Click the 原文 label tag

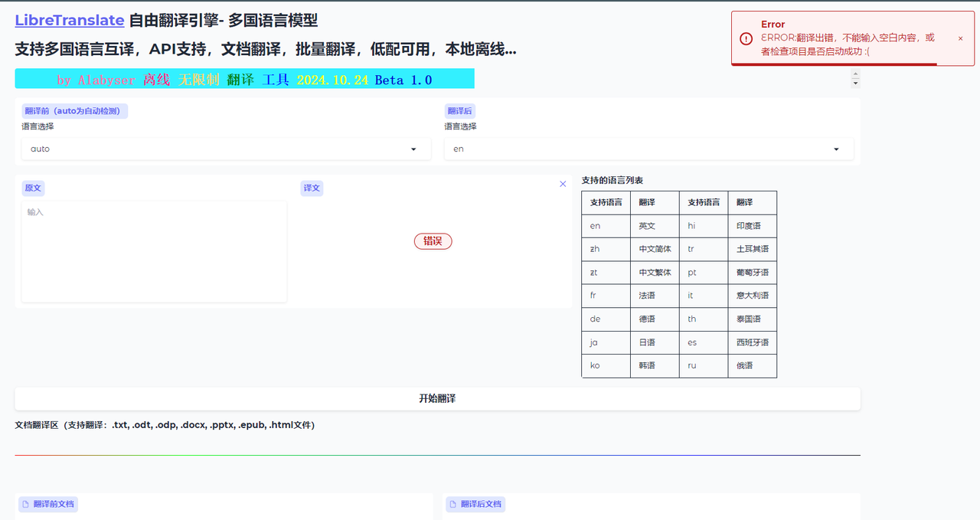tap(33, 188)
